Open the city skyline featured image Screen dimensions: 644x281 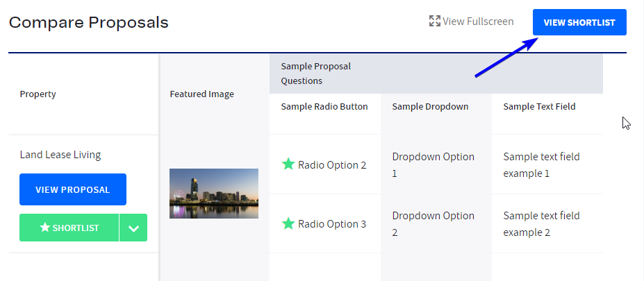[214, 194]
